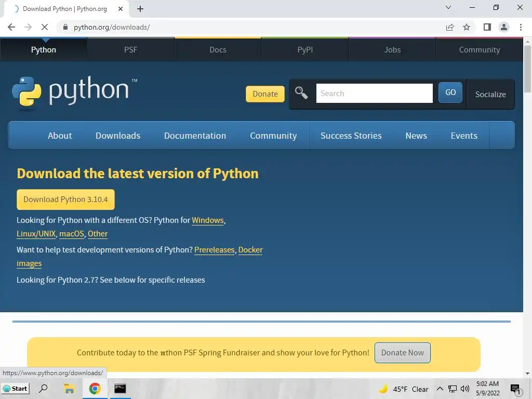
Task: Open the Chrome profile avatar
Action: click(504, 27)
